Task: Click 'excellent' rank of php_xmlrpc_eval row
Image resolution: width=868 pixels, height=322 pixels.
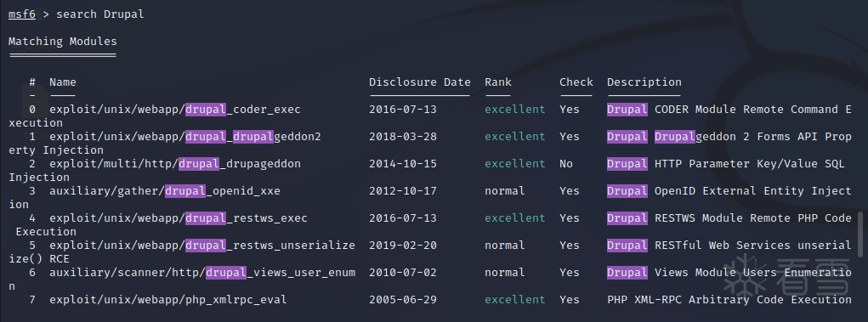Action: [515, 299]
